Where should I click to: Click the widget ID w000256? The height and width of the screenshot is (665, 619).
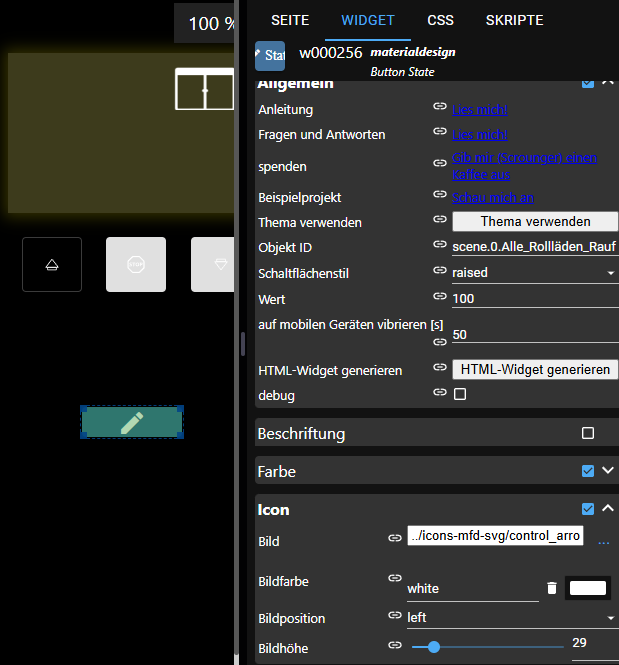pos(331,53)
